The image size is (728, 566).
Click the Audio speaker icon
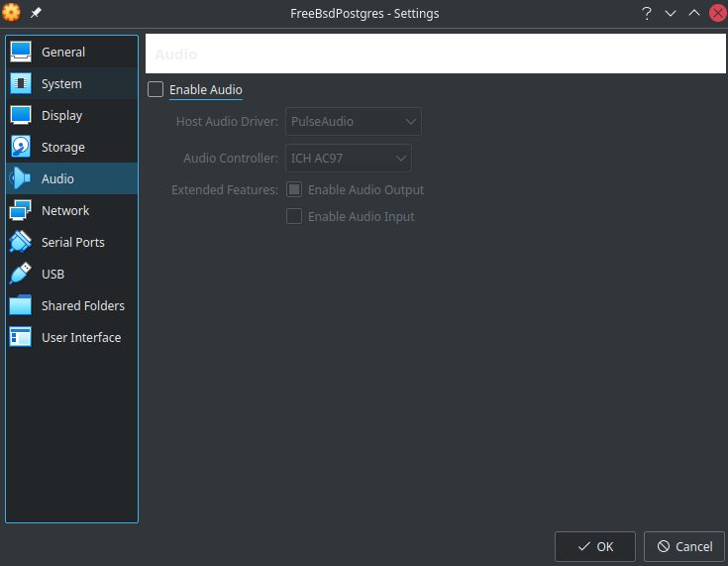pos(20,178)
